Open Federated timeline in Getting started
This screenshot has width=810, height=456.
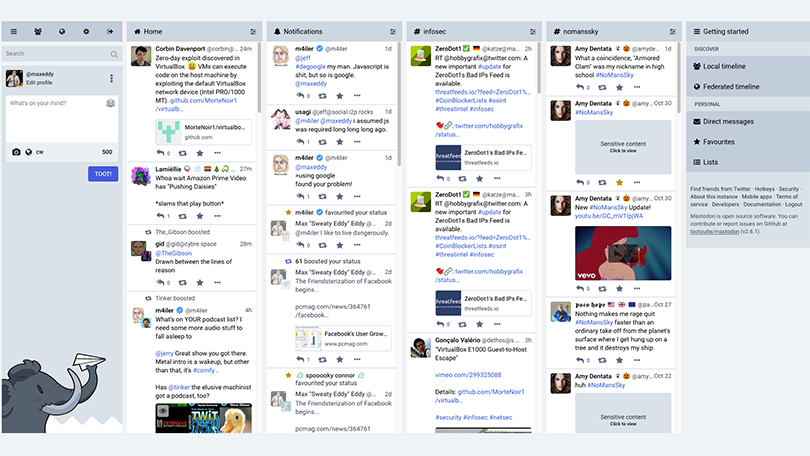click(x=748, y=87)
